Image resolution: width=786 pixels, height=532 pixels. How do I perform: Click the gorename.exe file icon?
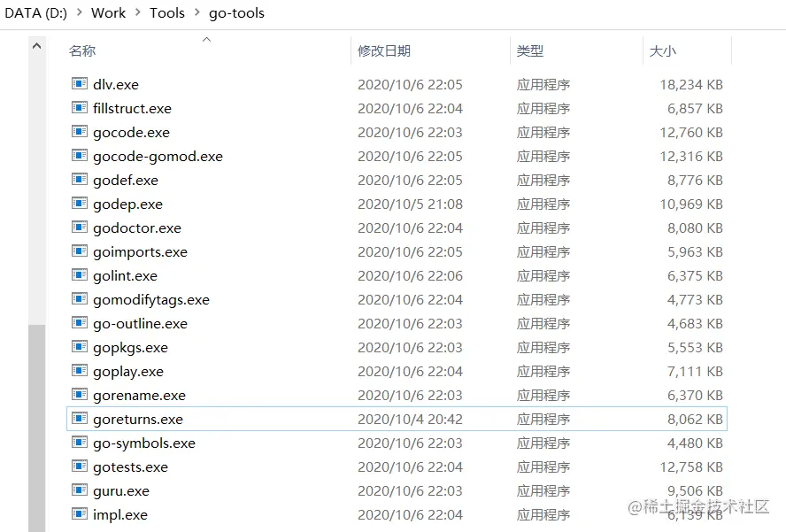(x=79, y=394)
